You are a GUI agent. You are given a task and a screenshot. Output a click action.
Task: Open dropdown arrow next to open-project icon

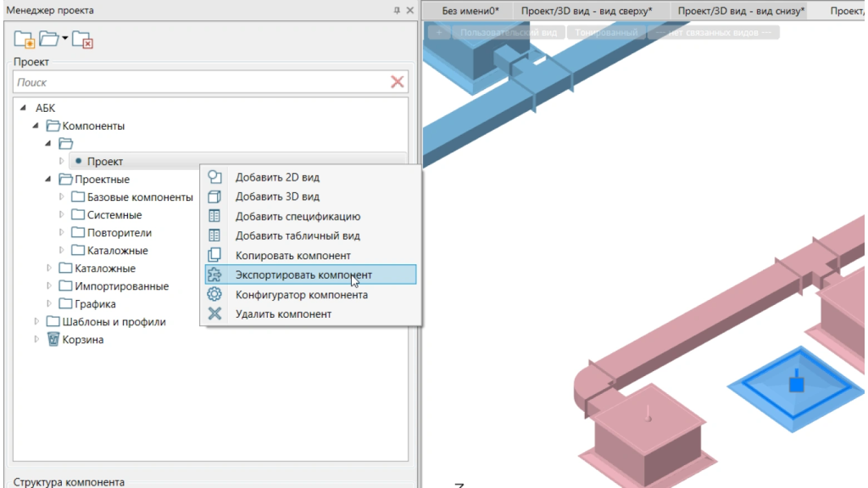[x=64, y=40]
